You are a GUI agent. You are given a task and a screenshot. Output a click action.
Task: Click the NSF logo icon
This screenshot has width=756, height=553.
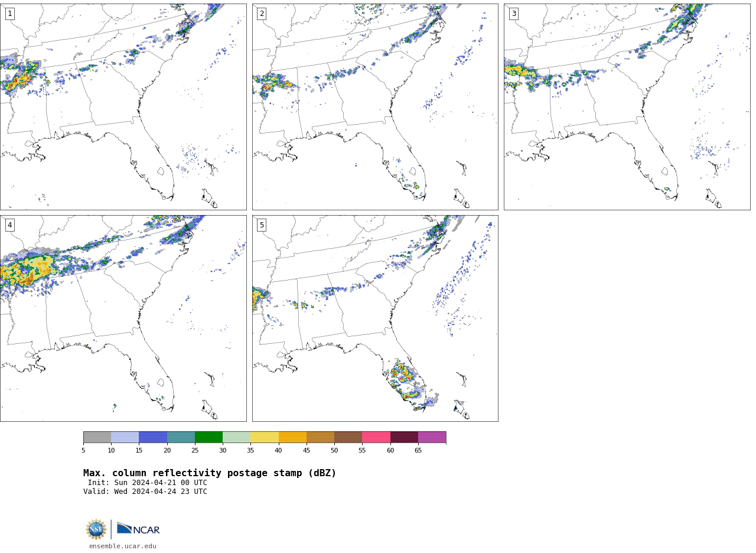[x=96, y=529]
